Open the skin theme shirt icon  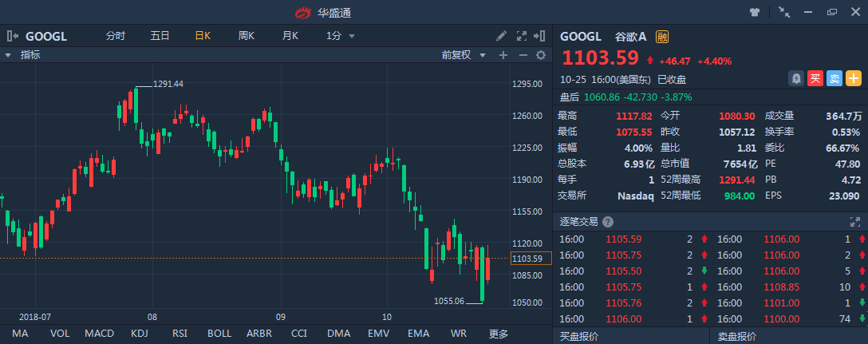[x=755, y=12]
